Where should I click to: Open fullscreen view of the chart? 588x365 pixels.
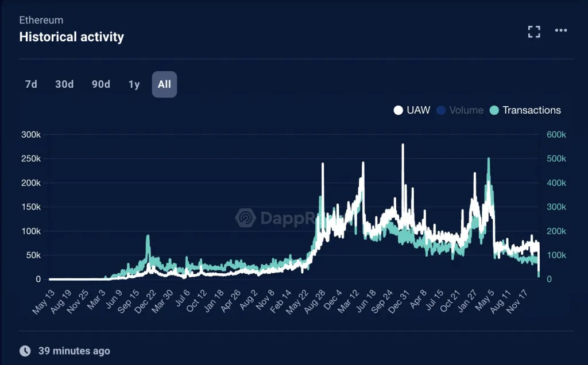534,31
